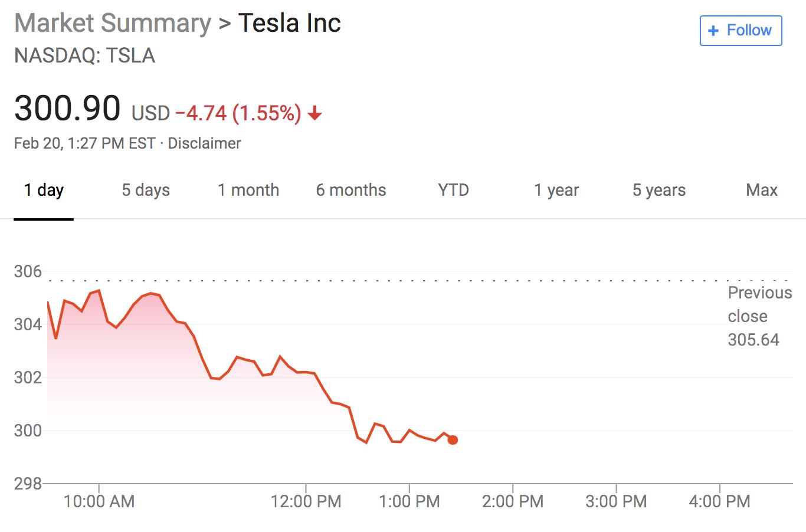Viewport: 806px width, 532px height.
Task: Click the Tesla Inc title
Action: coord(289,24)
